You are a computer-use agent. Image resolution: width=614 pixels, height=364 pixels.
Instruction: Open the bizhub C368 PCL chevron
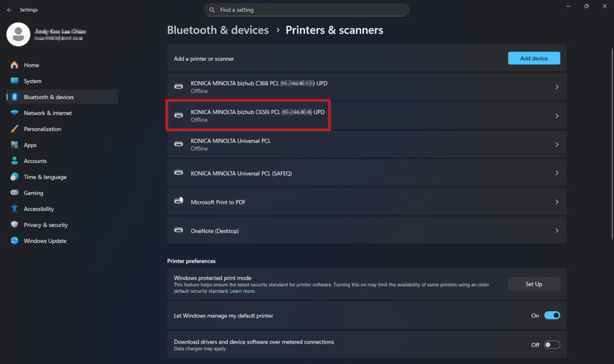pos(557,87)
